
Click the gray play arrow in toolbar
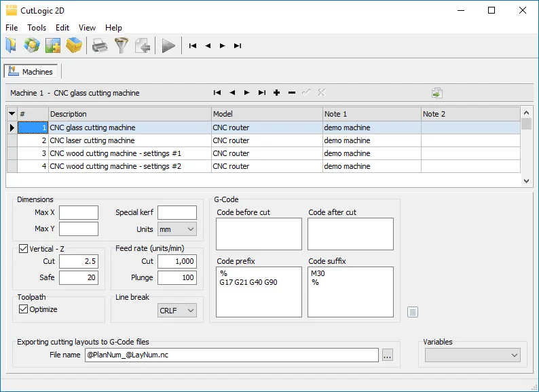coord(168,45)
